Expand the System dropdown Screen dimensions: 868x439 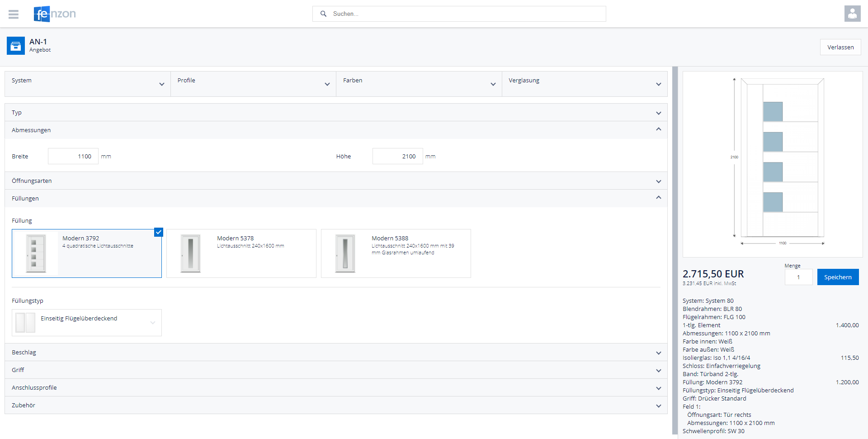pos(87,84)
